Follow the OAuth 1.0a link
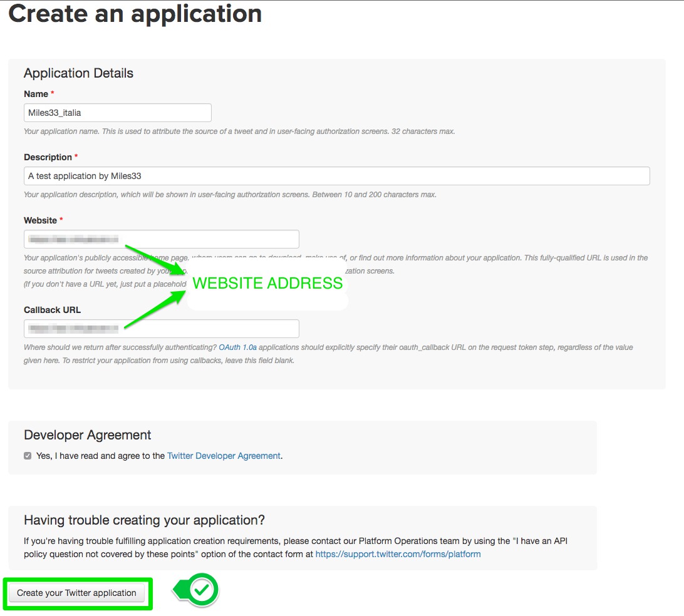This screenshot has height=616, width=684. coord(237,347)
